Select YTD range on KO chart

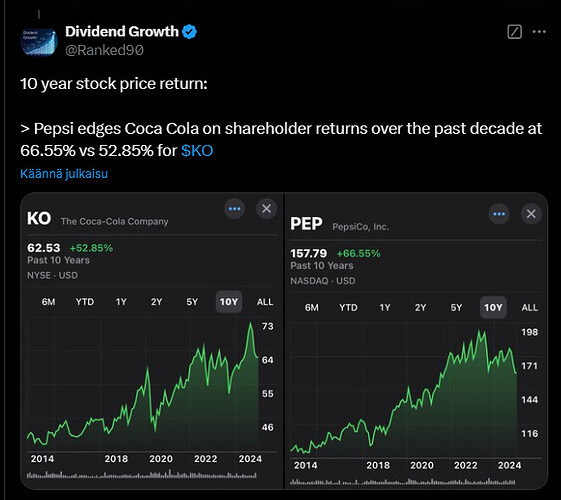[85, 302]
